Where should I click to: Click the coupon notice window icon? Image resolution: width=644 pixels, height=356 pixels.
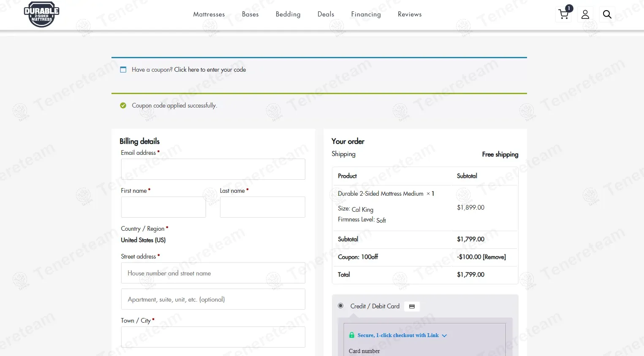pyautogui.click(x=123, y=70)
